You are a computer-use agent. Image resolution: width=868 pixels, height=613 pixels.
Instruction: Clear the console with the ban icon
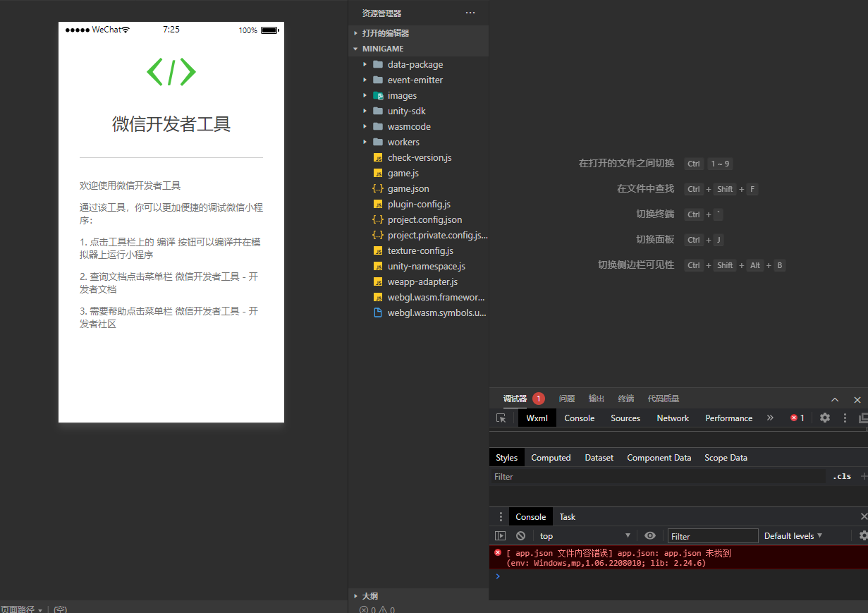pyautogui.click(x=520, y=536)
